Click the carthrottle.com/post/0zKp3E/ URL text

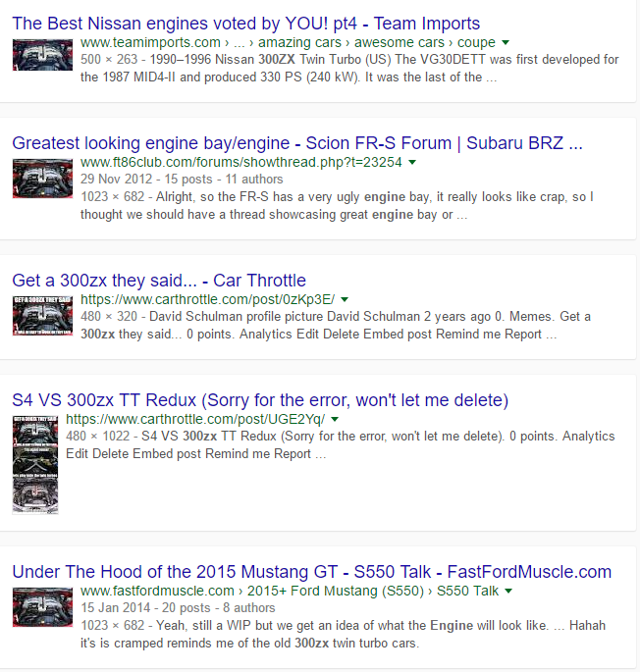click(x=207, y=299)
